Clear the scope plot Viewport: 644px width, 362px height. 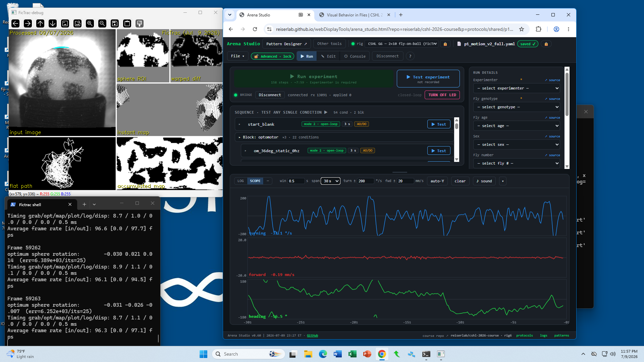460,181
